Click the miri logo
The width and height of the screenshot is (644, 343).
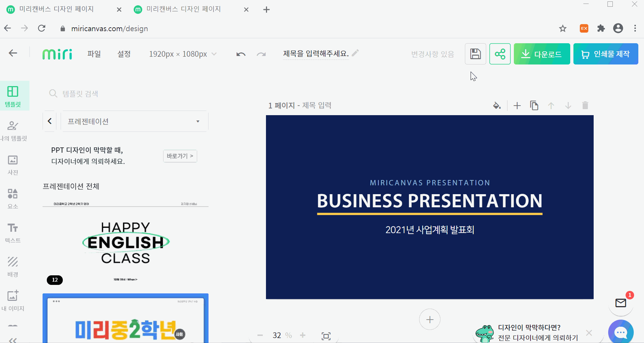pos(57,54)
